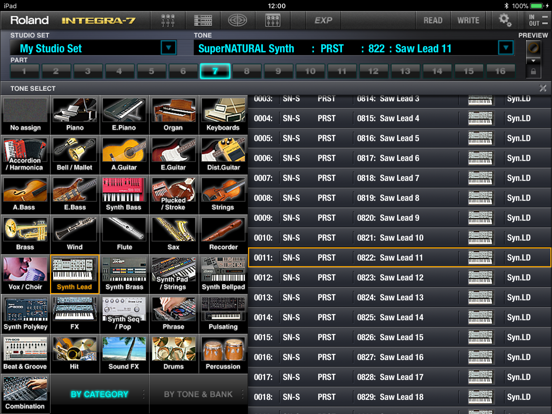Choose tone 0821: Saw Lead 10

coord(400,238)
